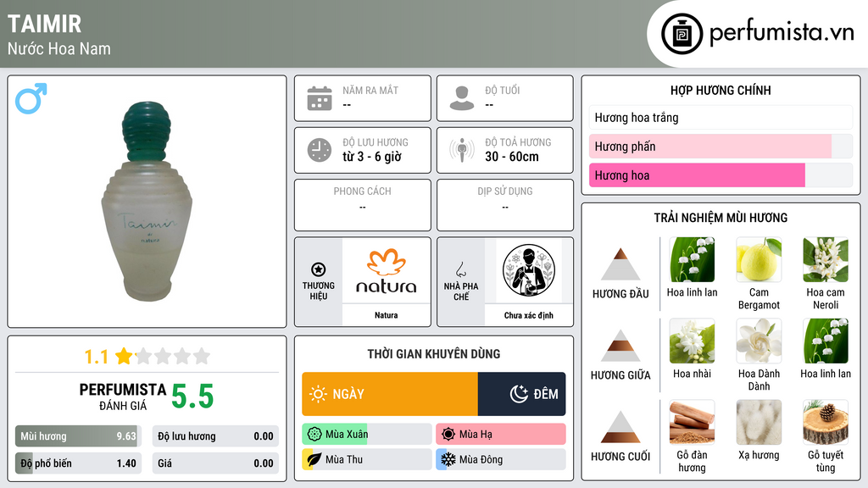868x488 pixels.
Task: Click the calendar icon for Năm ra mắt
Action: (x=320, y=98)
